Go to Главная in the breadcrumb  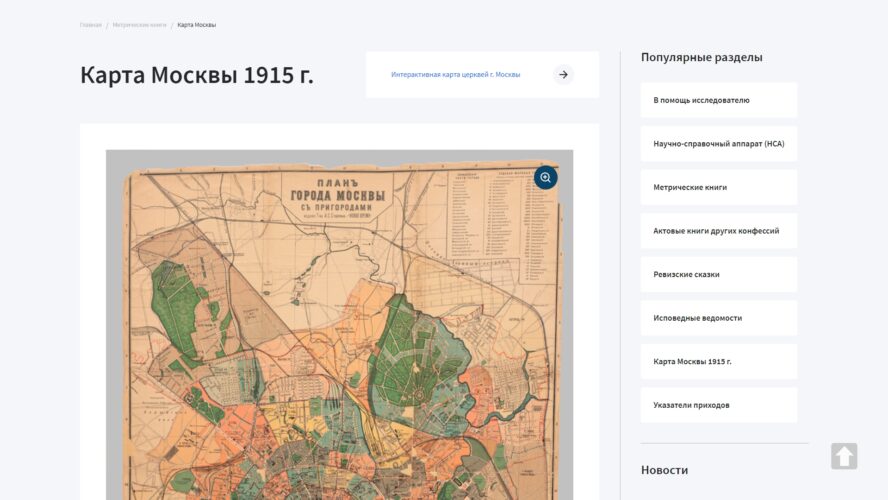pyautogui.click(x=91, y=25)
